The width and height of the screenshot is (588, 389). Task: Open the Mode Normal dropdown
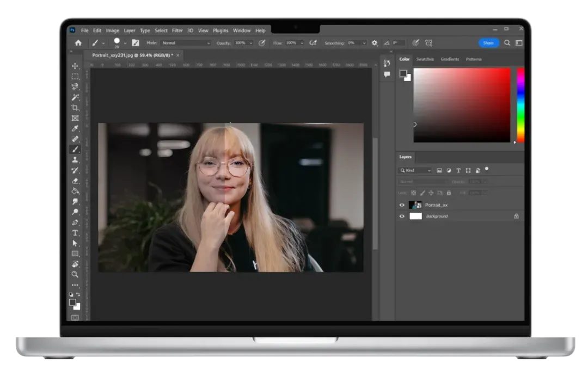pyautogui.click(x=186, y=43)
